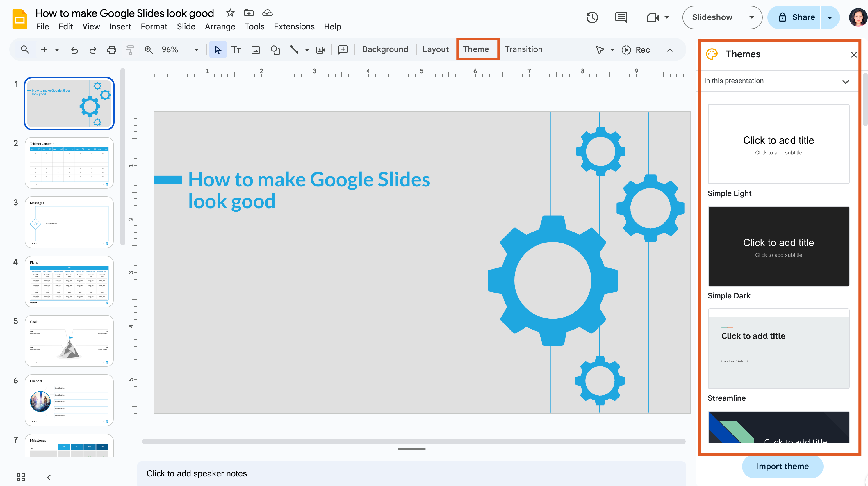Screen dimensions: 868x486
Task: Insert an image from toolbar
Action: pos(256,50)
